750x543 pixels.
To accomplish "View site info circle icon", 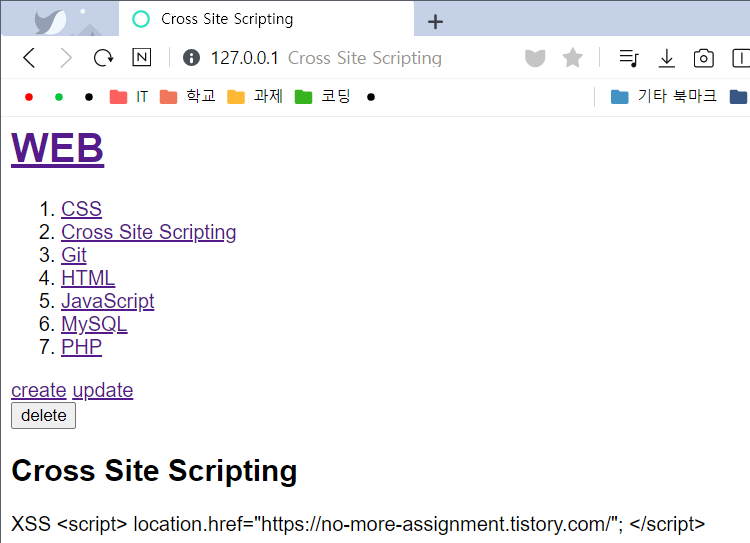I will [x=191, y=58].
